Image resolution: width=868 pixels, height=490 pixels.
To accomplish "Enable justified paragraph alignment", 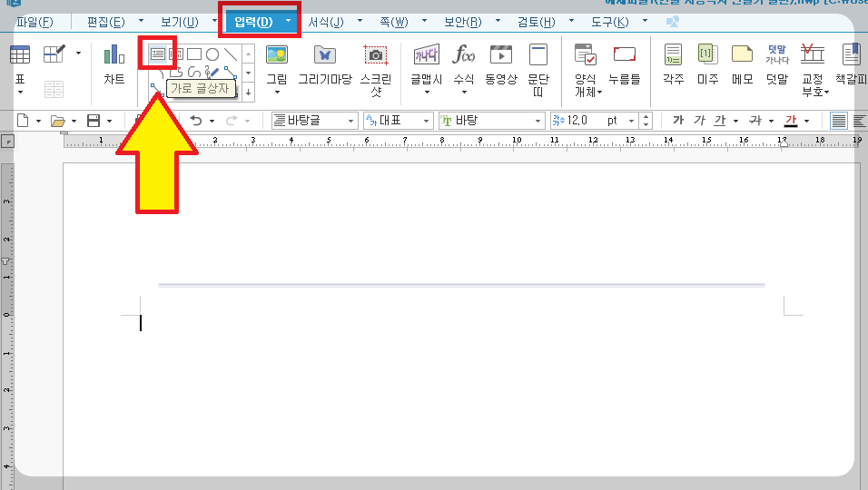I will pyautogui.click(x=839, y=121).
